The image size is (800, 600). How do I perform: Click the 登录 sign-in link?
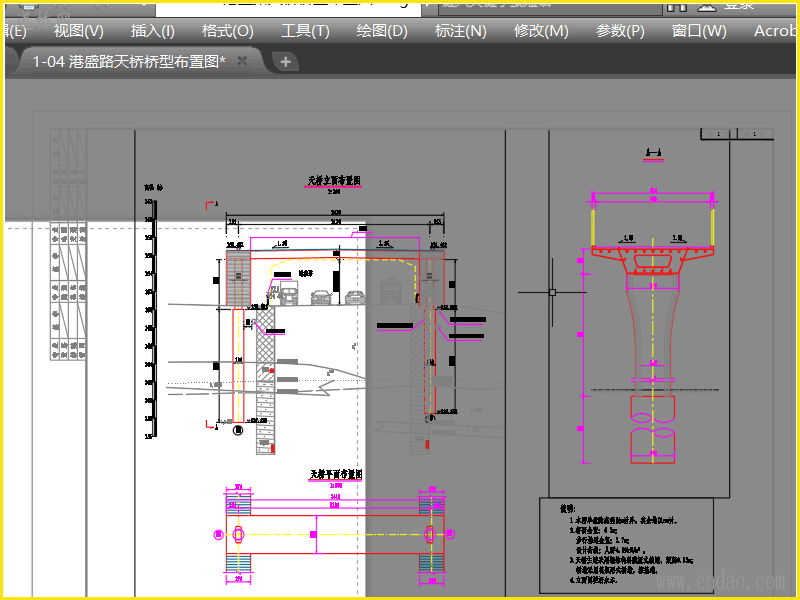(739, 6)
